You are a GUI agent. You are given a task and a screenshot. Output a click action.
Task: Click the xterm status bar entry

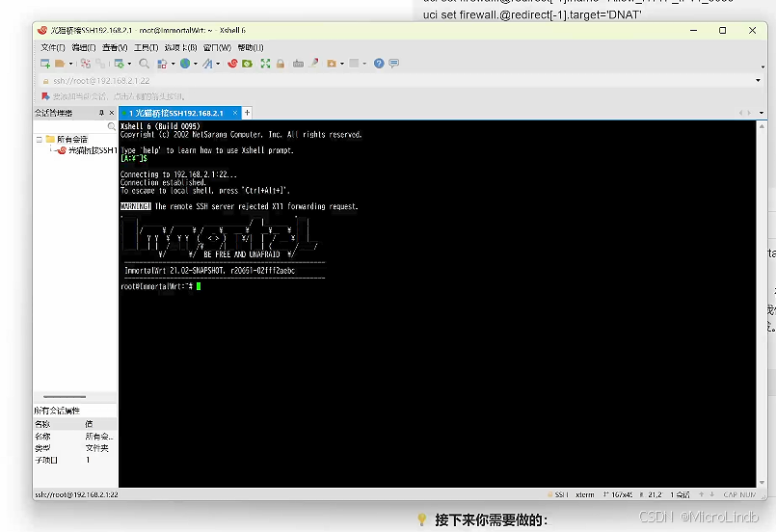coord(585,494)
